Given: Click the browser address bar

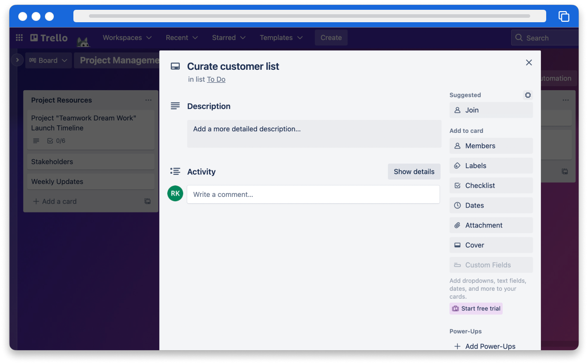Looking at the screenshot, I should 310,16.
